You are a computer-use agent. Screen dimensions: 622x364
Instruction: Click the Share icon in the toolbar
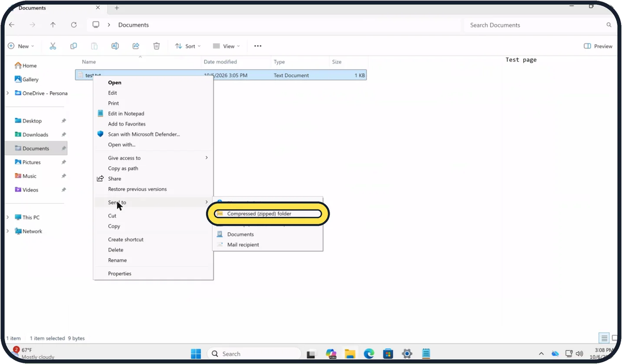click(136, 46)
